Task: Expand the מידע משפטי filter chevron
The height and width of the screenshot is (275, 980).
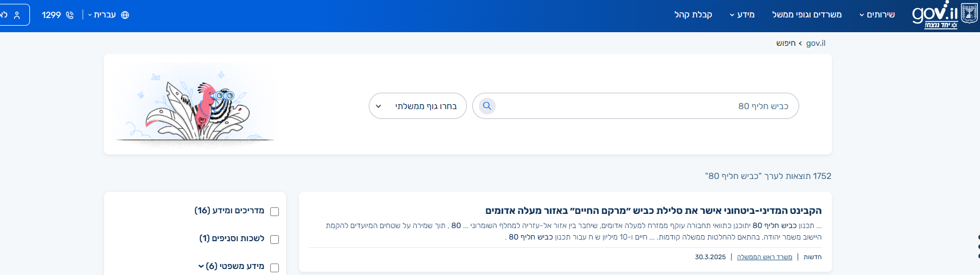Action: pos(201,266)
